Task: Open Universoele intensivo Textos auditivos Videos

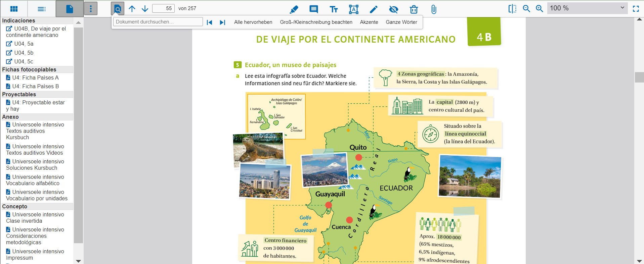Action: (x=35, y=150)
